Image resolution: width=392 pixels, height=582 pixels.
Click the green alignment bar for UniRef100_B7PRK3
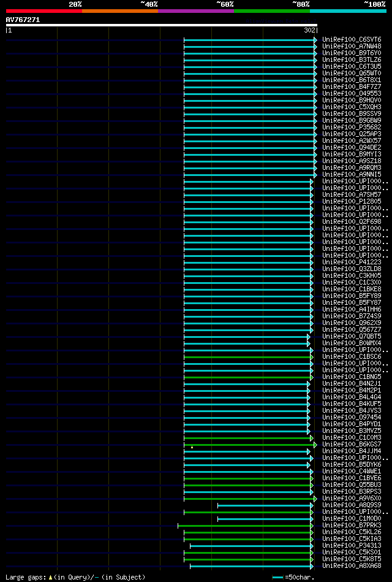click(244, 526)
